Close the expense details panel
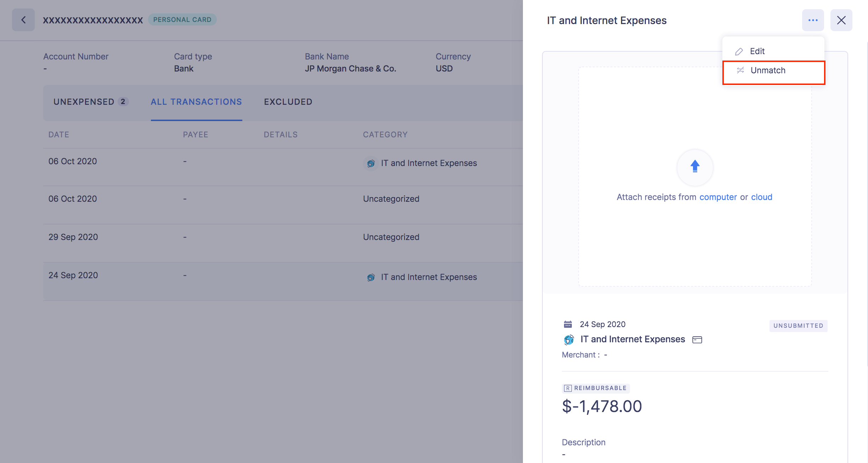Screen dimensions: 868x463 coord(841,20)
